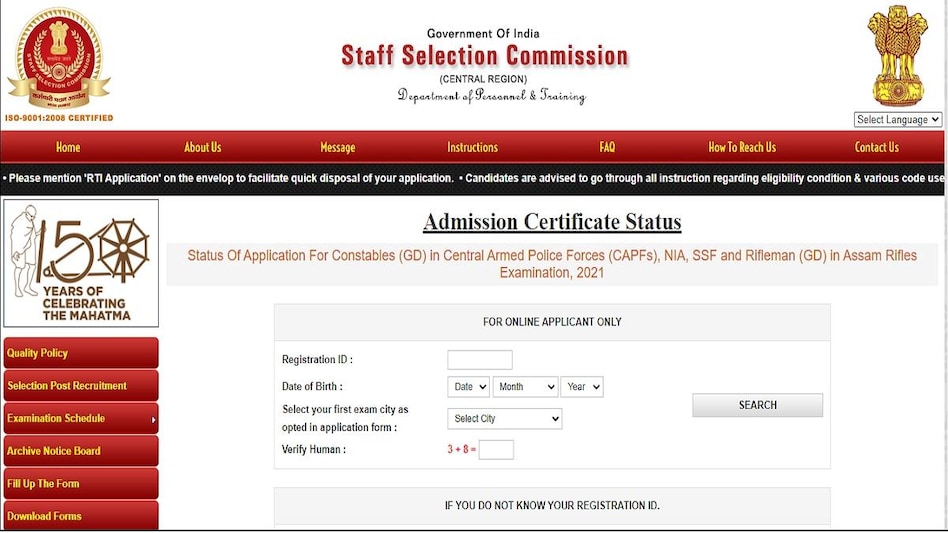Click the Constables (GD) examination status text
Screen dimensions: 948x533
click(x=552, y=264)
